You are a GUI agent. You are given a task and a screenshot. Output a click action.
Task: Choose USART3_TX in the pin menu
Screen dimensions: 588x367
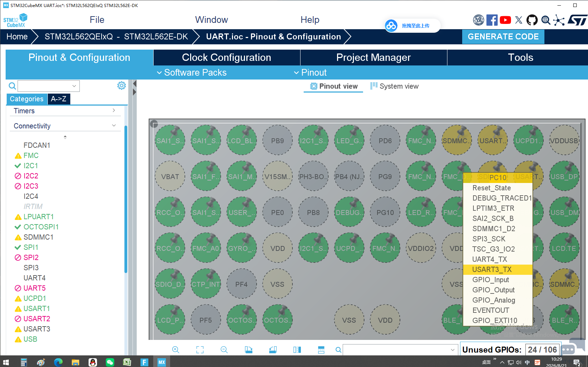498,270
